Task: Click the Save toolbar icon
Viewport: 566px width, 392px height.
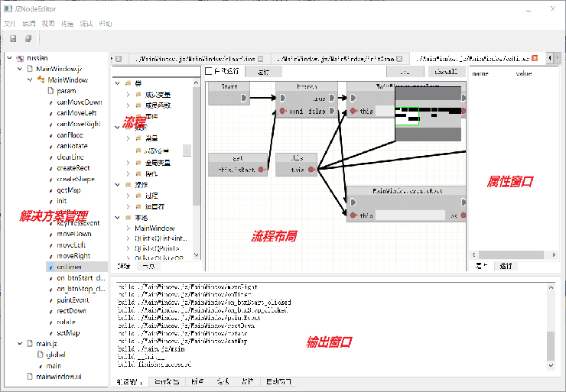Action: (x=13, y=38)
